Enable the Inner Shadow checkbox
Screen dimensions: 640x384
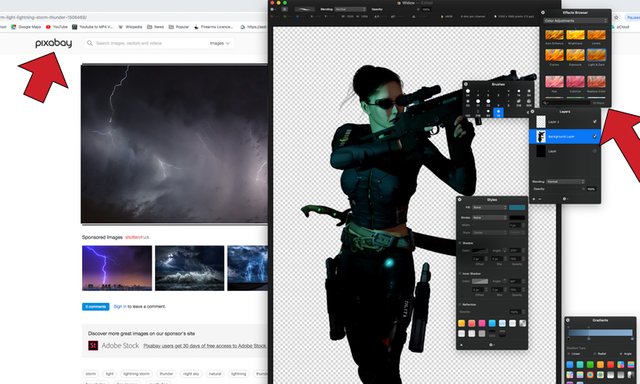point(460,273)
